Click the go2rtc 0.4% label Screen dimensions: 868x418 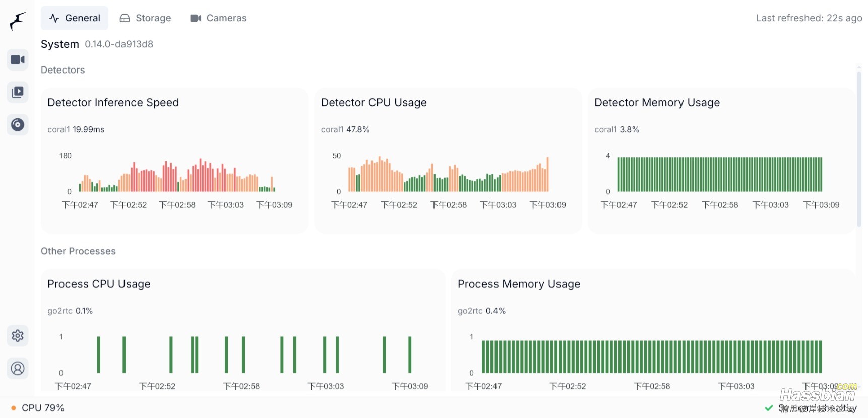coord(481,311)
